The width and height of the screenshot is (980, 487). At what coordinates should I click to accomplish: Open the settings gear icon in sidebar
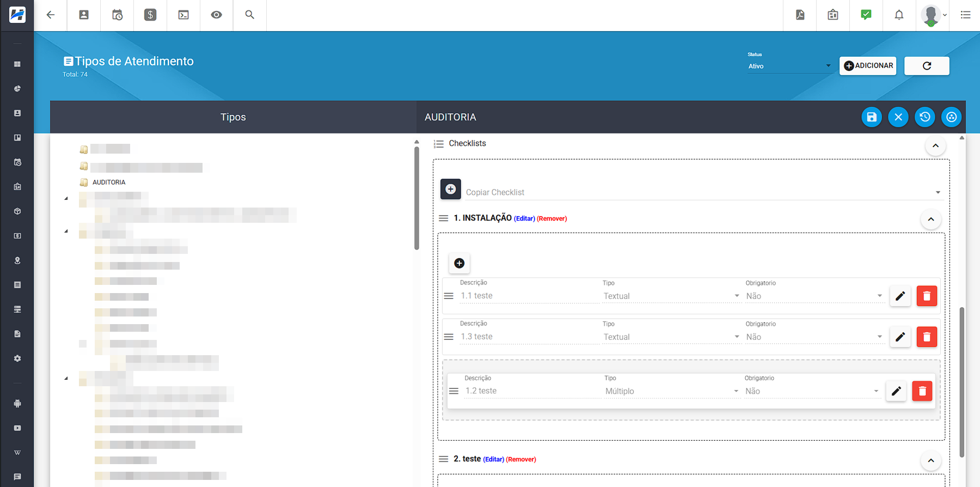[x=17, y=358]
